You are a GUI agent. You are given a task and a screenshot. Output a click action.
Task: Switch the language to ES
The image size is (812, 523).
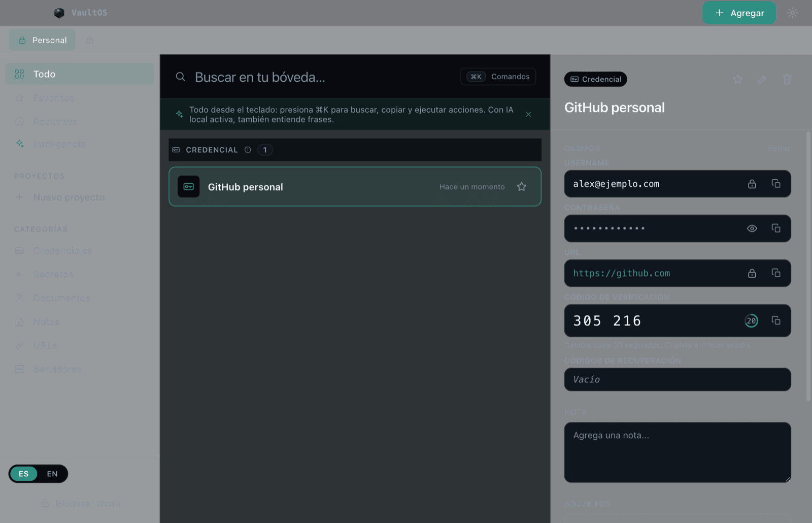(x=24, y=474)
